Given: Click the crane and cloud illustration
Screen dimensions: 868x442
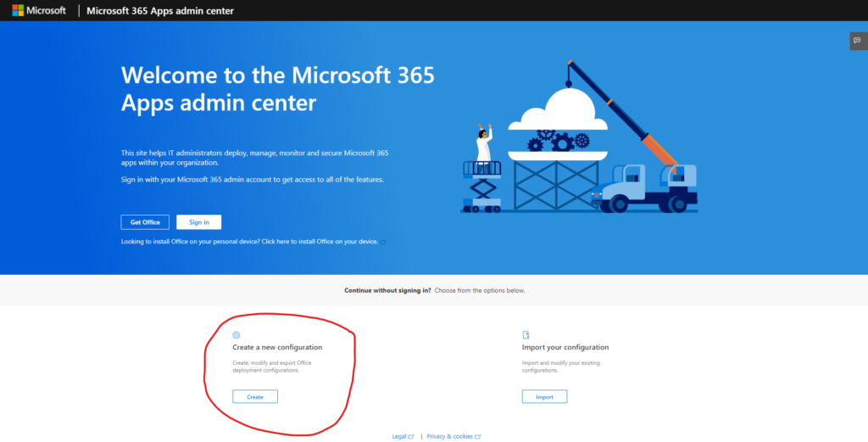Looking at the screenshot, I should point(579,137).
